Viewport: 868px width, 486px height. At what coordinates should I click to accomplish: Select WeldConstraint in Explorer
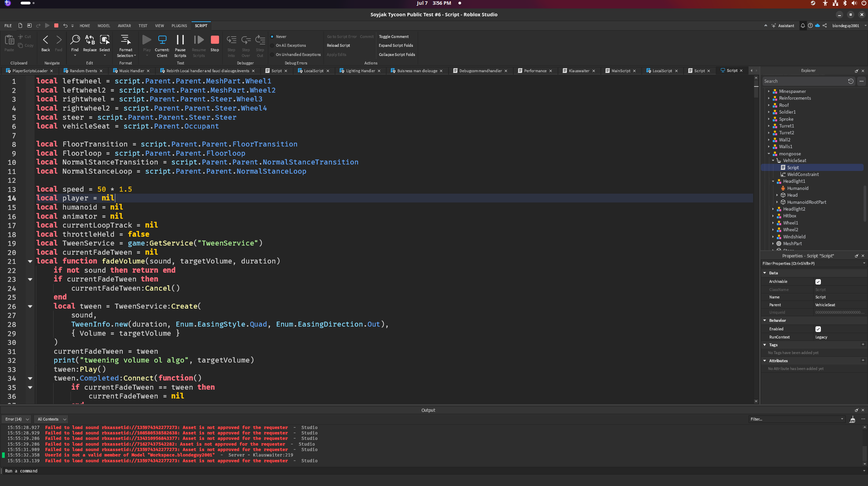803,174
